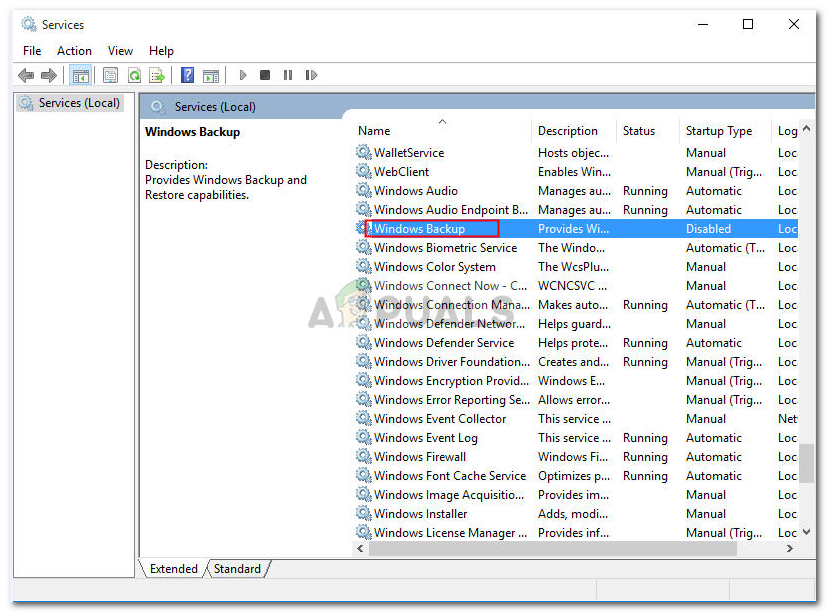This screenshot has height=613, width=827.
Task: Select Windows Error Reporting Service
Action: 575,399
